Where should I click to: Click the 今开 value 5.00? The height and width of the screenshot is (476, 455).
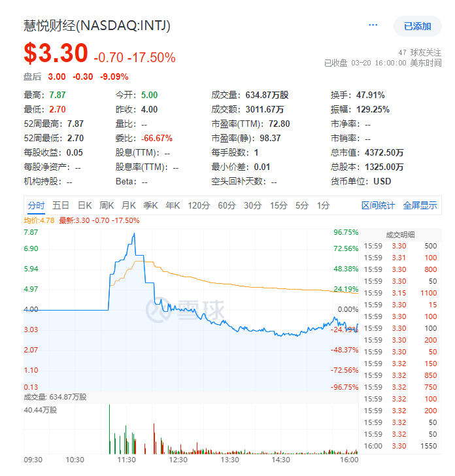[149, 95]
